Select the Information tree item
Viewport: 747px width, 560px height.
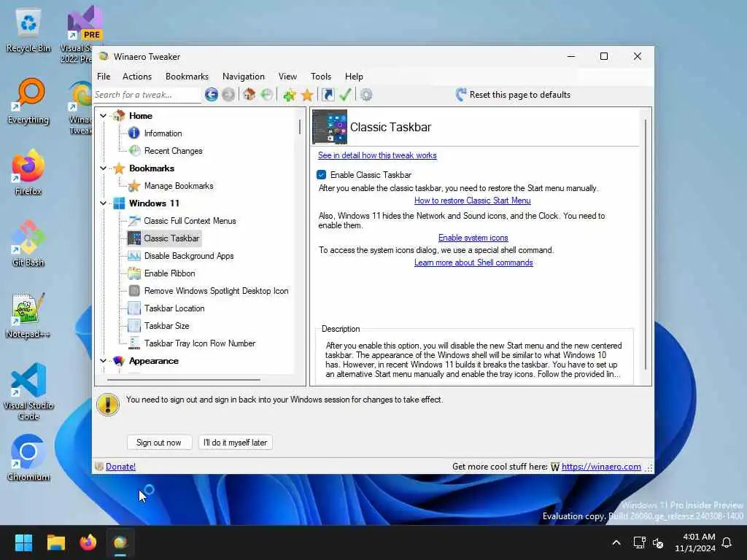[x=163, y=133]
